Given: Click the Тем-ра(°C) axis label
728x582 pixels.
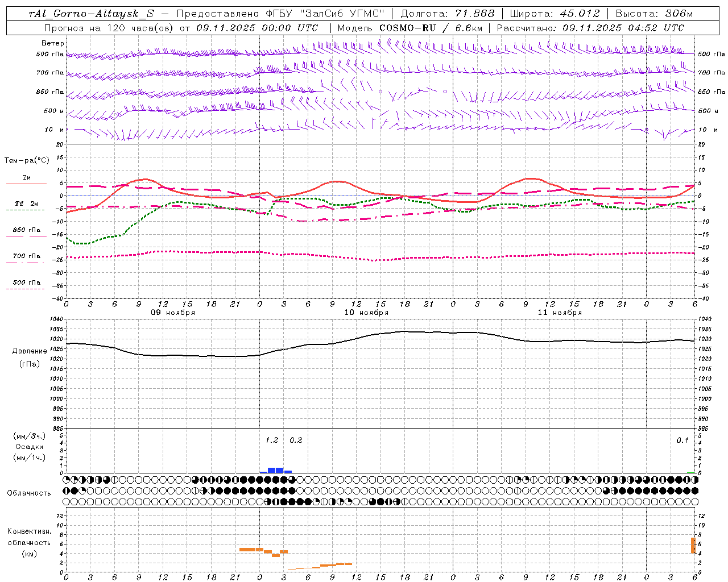Looking at the screenshot, I should tap(27, 161).
